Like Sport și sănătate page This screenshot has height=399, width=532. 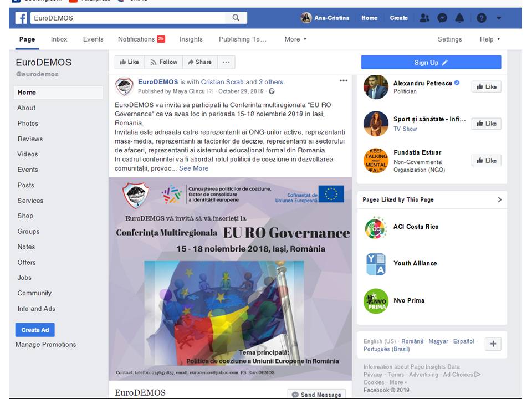[x=486, y=124]
